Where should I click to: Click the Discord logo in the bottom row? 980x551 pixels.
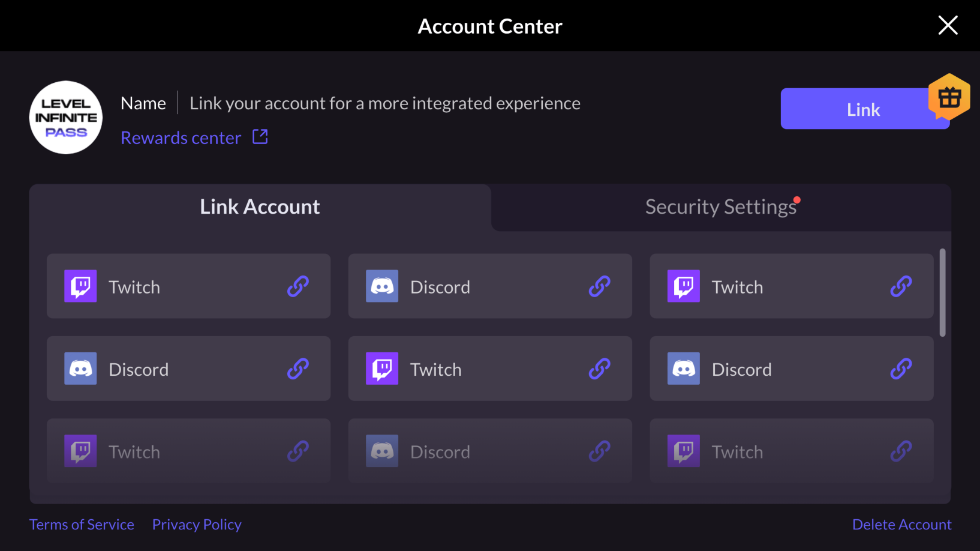(x=382, y=451)
